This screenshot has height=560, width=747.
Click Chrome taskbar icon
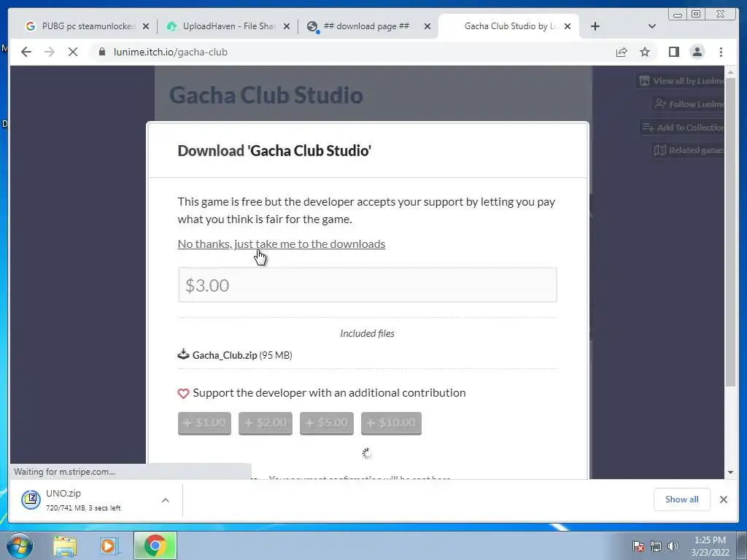[155, 545]
